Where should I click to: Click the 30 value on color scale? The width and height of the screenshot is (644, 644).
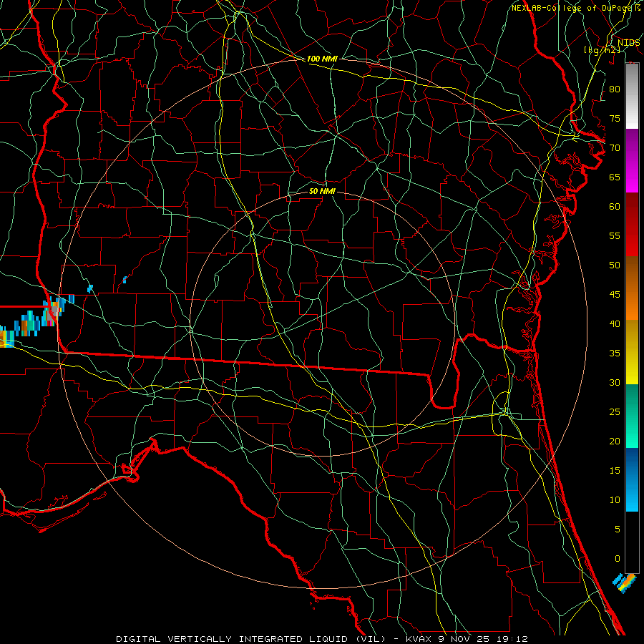click(615, 382)
